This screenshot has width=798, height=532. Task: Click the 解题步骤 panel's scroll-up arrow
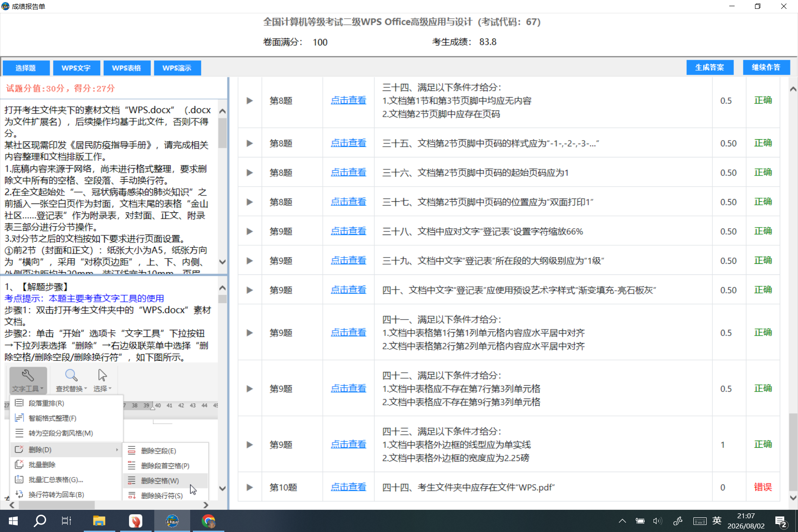coord(223,288)
